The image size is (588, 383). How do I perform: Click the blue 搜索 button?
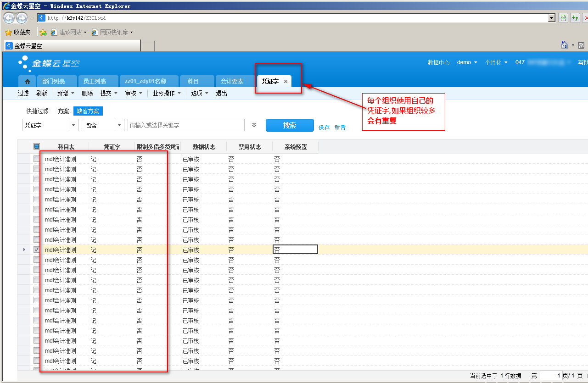pos(290,125)
